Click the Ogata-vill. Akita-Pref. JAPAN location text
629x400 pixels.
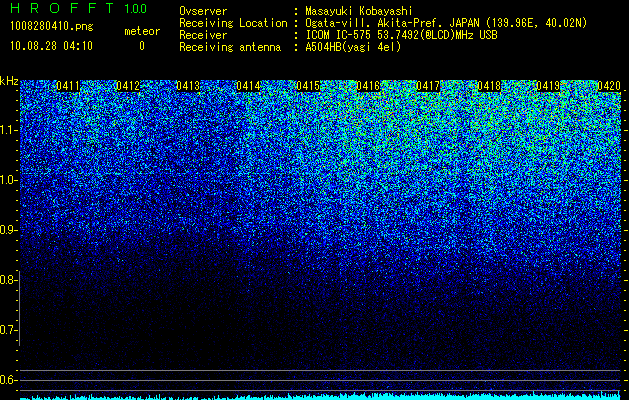pyautogui.click(x=446, y=23)
